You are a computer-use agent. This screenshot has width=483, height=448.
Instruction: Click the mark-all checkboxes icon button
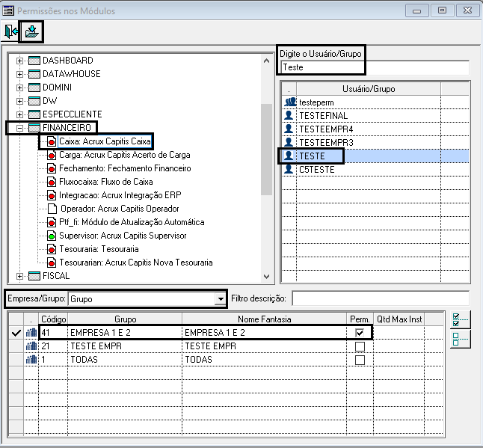point(460,320)
